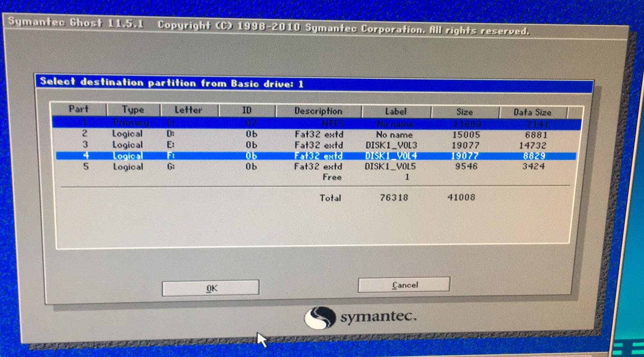
Task: Select the highlighted DISK1_VOL4 label
Action: [x=391, y=156]
